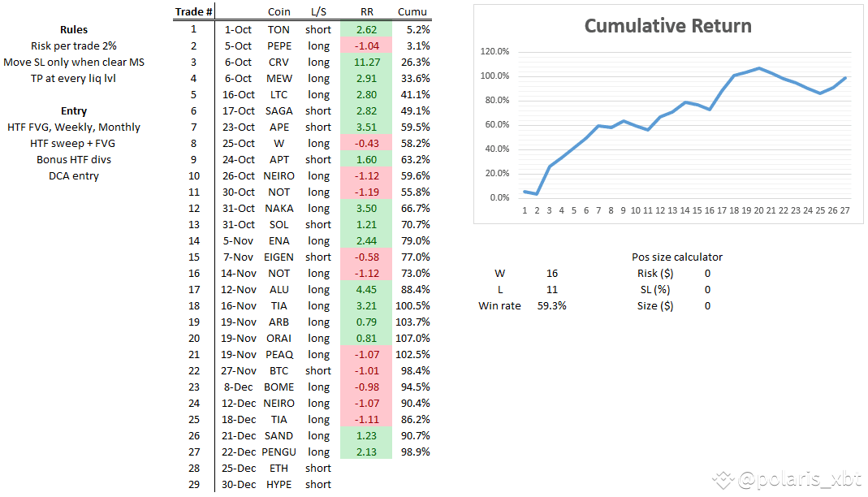Viewport: 868px width, 497px height.
Task: Click the green 11.27 RR cell for CRV
Action: click(366, 62)
